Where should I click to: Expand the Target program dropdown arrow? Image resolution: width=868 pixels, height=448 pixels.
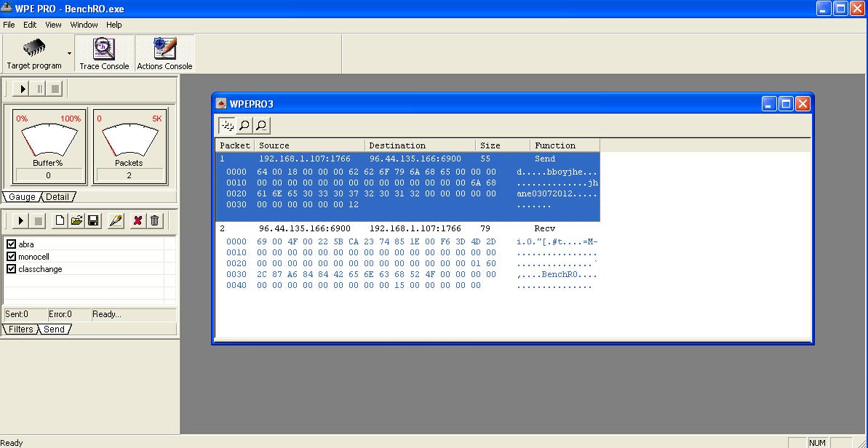[69, 54]
